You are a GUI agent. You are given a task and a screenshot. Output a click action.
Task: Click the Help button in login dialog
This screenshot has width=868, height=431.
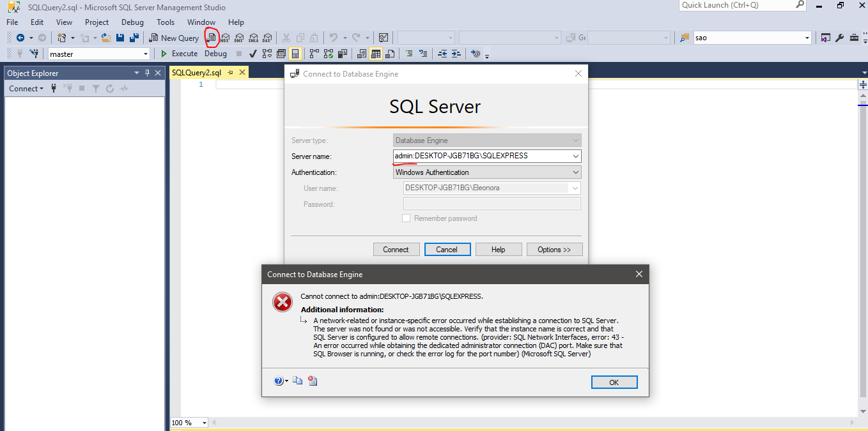click(499, 250)
